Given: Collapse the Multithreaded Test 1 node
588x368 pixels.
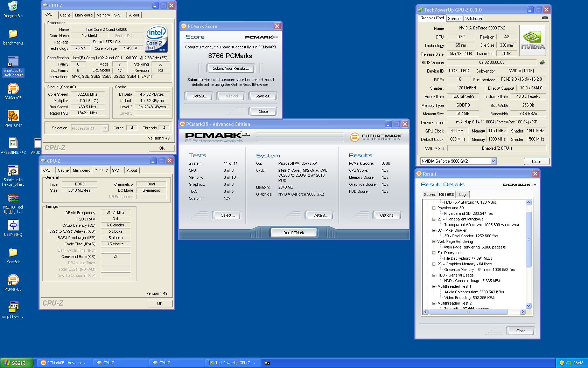Looking at the screenshot, I should point(434,286).
